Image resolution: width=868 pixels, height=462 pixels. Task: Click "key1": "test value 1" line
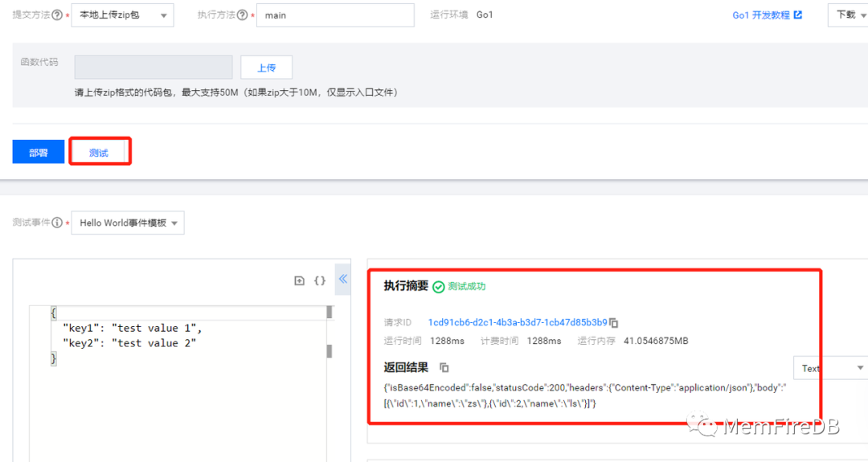(133, 328)
